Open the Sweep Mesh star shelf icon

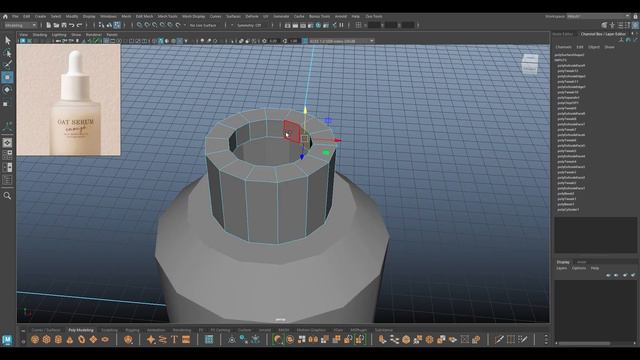point(151,339)
